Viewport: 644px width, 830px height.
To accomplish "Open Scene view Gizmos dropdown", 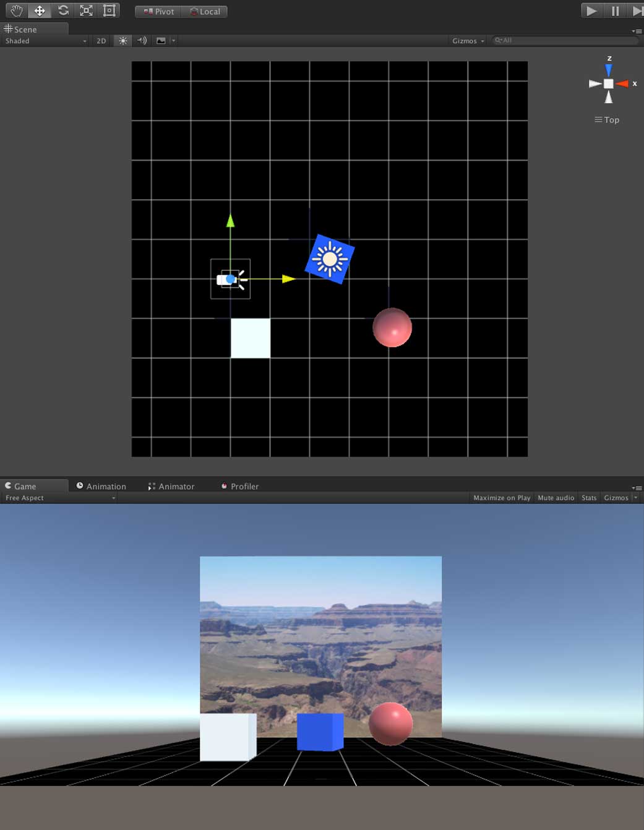I will click(x=468, y=41).
